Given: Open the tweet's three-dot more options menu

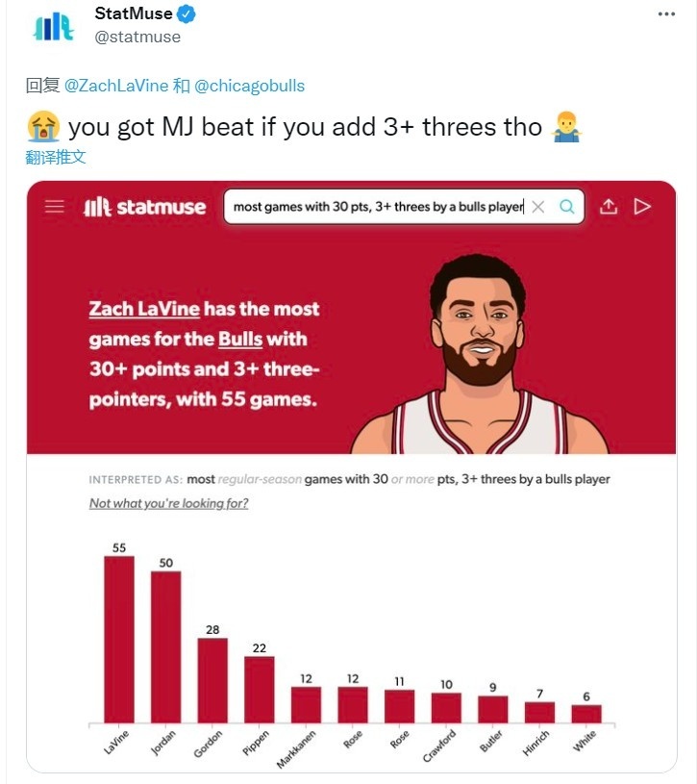Looking at the screenshot, I should [666, 14].
